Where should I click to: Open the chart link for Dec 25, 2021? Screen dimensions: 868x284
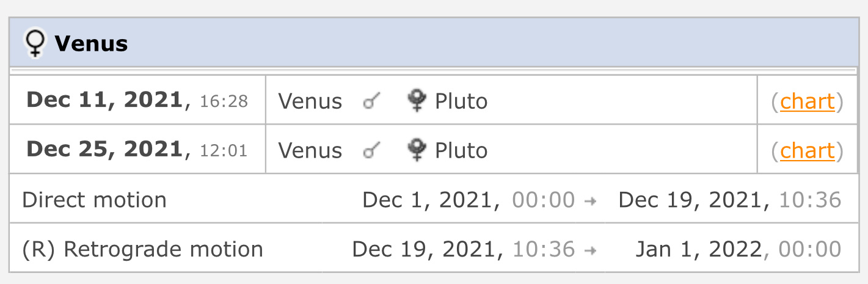point(808,151)
